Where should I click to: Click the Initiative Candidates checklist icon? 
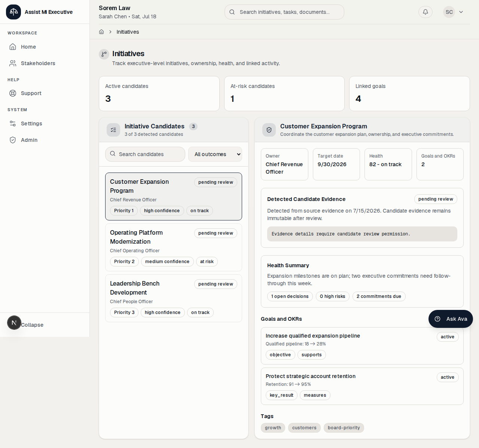pyautogui.click(x=113, y=130)
